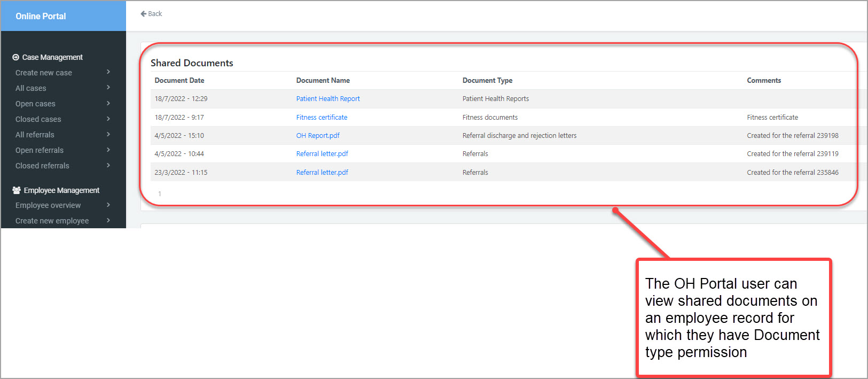Click the Case Management circle arrow icon
Image resolution: width=868 pixels, height=379 pixels.
click(15, 57)
